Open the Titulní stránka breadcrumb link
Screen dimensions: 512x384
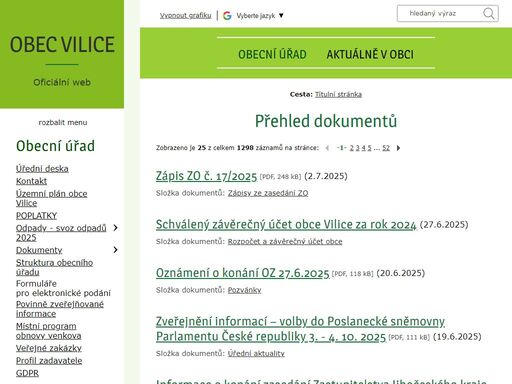point(338,94)
